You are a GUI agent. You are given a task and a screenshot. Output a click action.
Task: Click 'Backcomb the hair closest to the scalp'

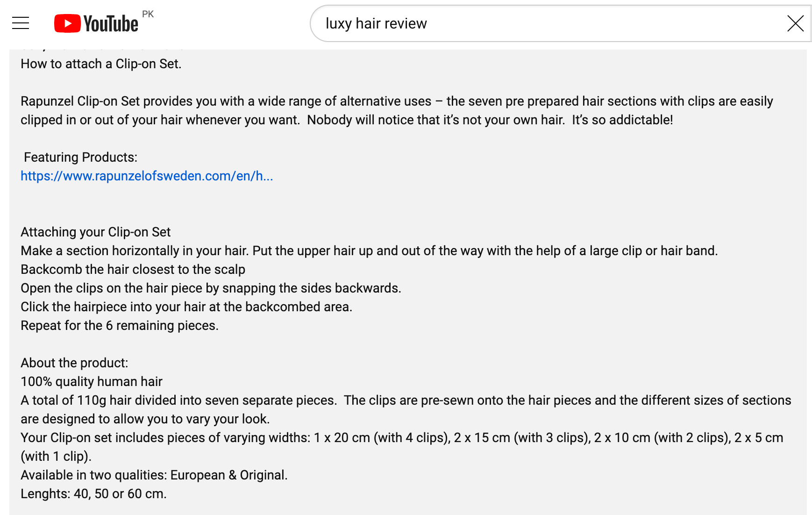tap(133, 270)
